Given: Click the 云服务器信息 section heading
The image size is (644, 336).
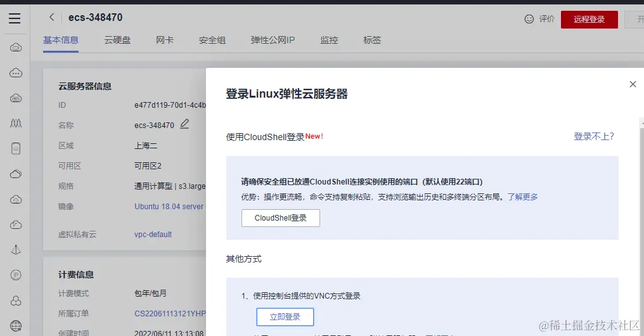Looking at the screenshot, I should (84, 86).
